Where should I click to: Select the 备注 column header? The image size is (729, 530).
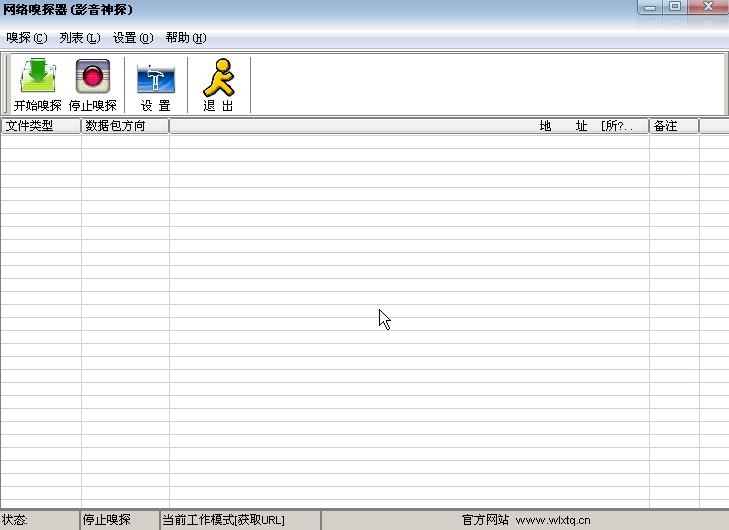coord(673,126)
